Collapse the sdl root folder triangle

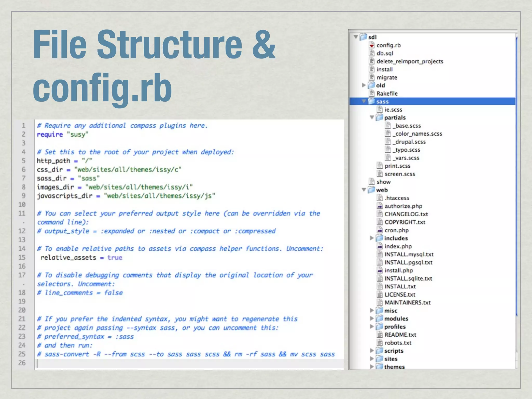pyautogui.click(x=356, y=37)
